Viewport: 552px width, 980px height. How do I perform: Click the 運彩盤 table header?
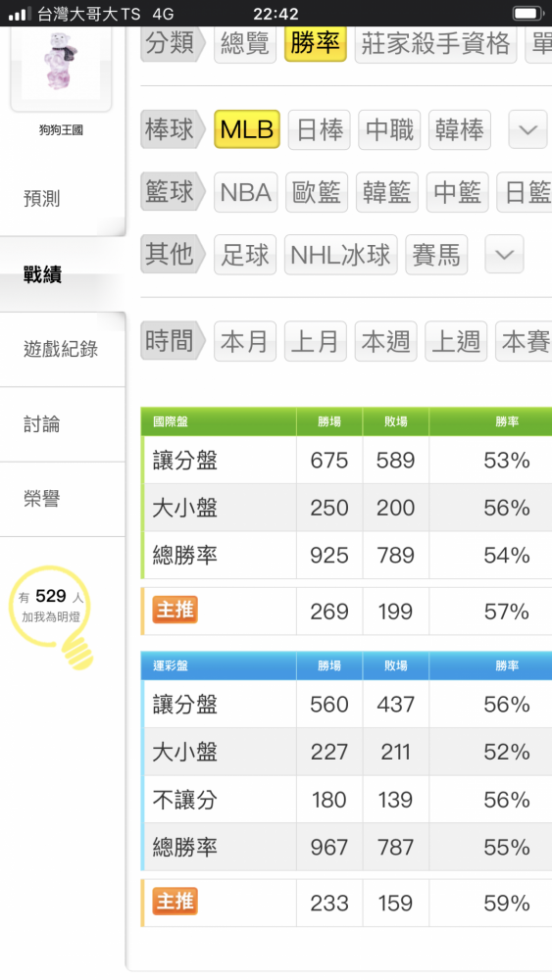coord(219,665)
